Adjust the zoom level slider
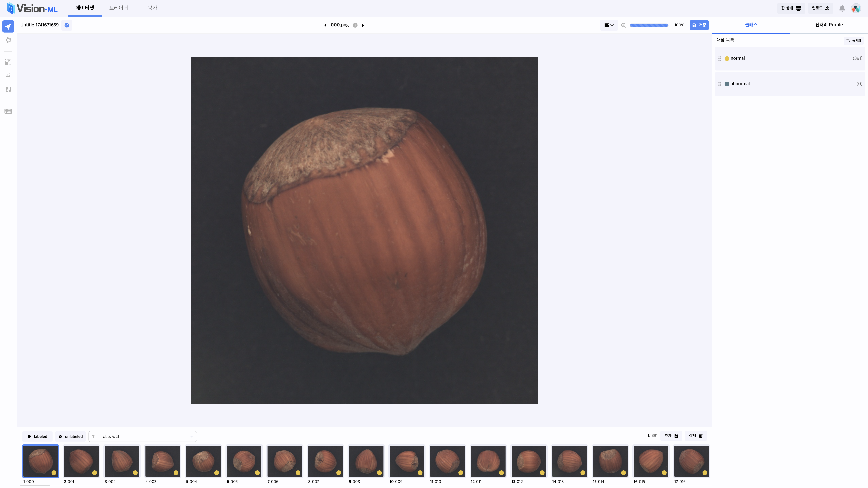 pos(649,25)
